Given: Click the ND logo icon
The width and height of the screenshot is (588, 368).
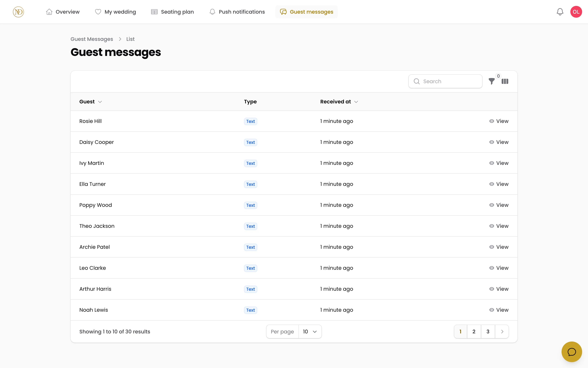Looking at the screenshot, I should pos(18,12).
